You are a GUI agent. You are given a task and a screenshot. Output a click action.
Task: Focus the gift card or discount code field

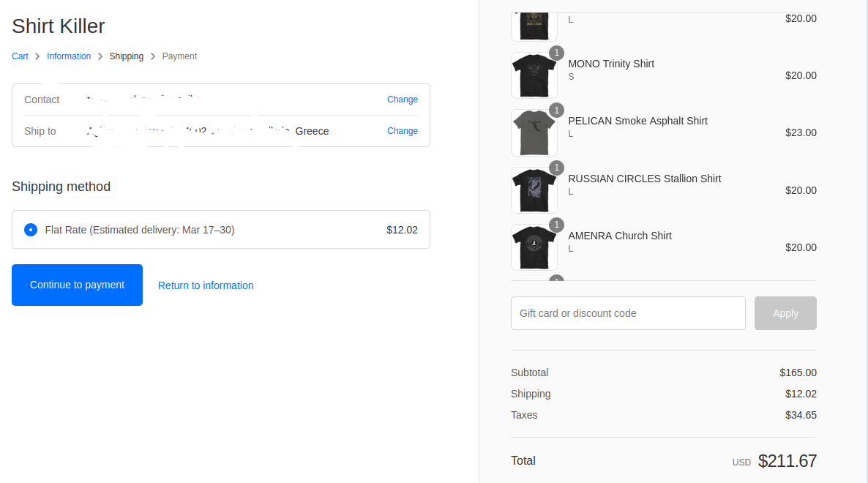point(628,313)
